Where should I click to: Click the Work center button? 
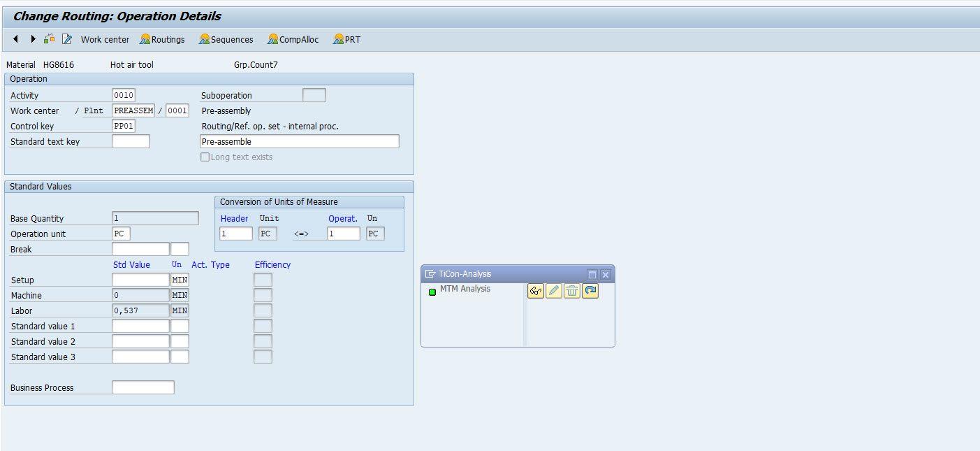(105, 40)
